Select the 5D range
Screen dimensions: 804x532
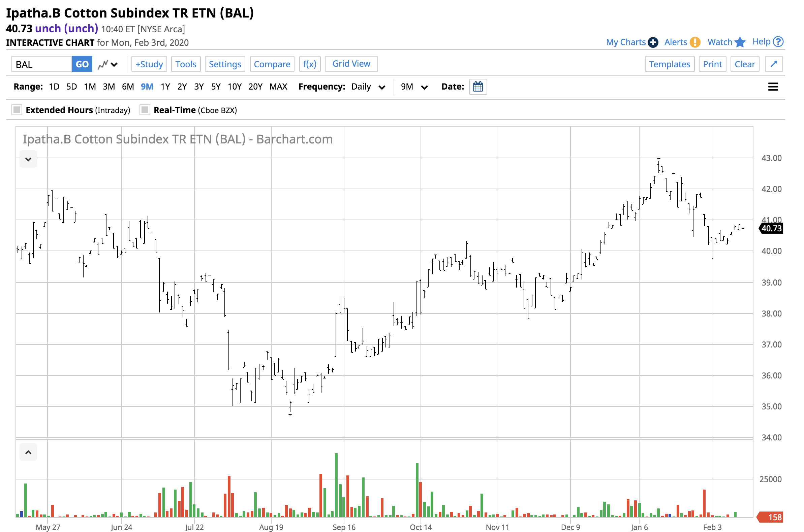point(71,87)
